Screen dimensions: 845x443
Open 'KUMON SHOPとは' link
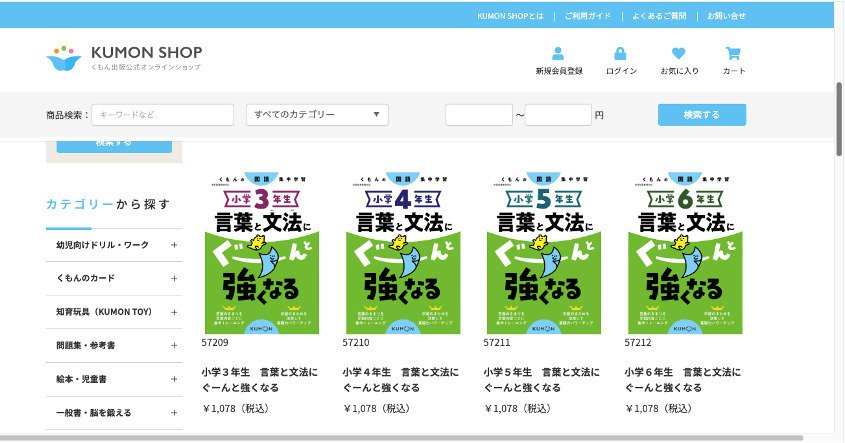click(510, 16)
